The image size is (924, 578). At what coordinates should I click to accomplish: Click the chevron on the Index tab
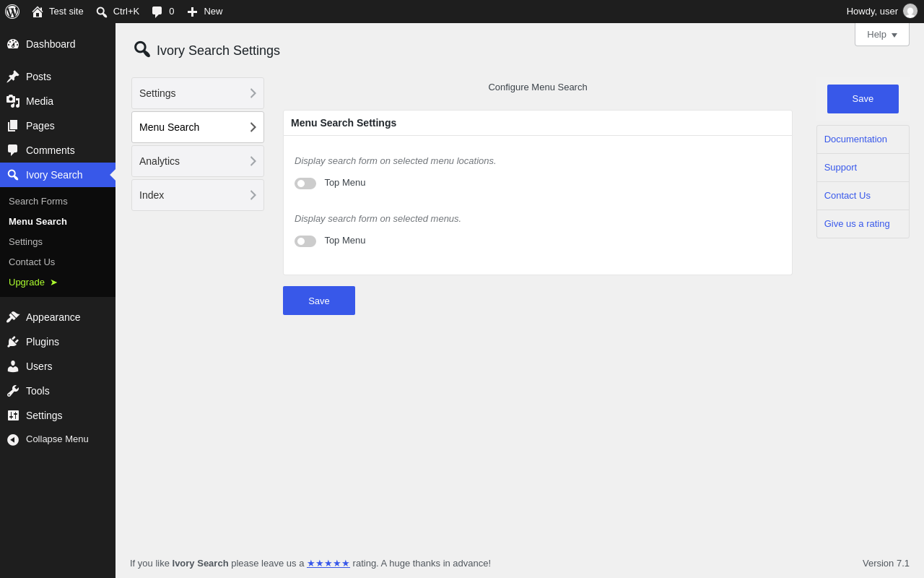click(253, 195)
